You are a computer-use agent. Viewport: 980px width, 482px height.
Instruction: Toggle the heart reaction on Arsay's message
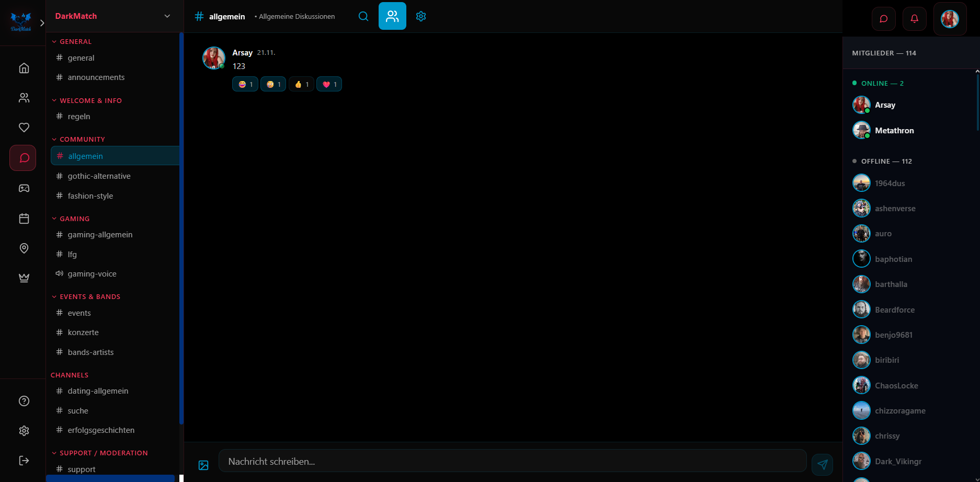click(x=329, y=84)
